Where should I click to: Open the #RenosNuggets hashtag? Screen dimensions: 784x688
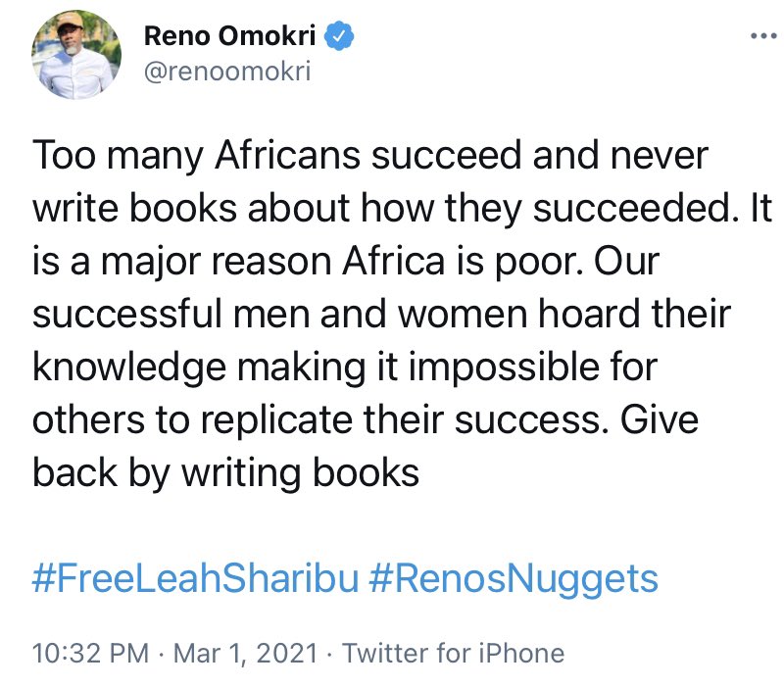pyautogui.click(x=514, y=580)
